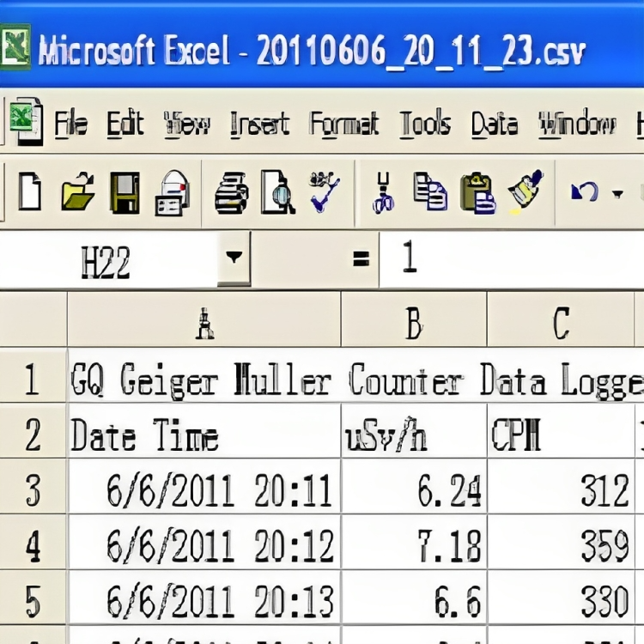Click the cell with value 359

point(561,542)
